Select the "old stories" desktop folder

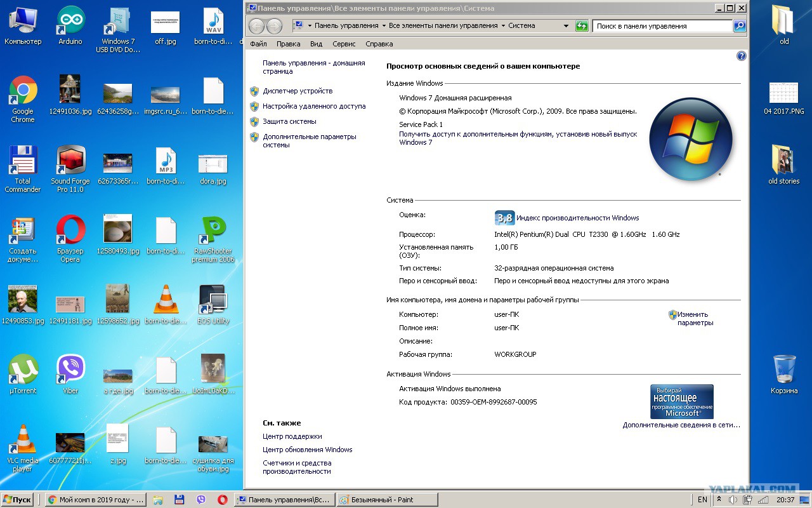click(x=784, y=165)
